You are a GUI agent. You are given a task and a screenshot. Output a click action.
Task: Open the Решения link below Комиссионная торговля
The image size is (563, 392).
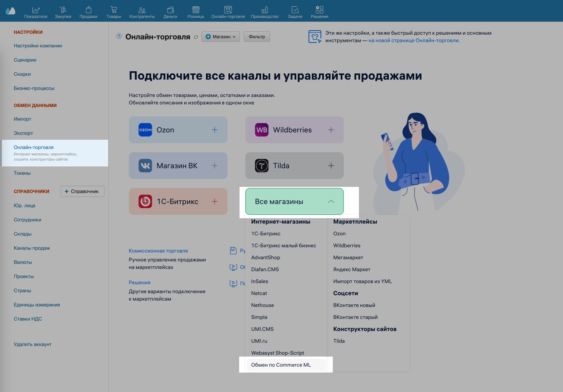[140, 282]
